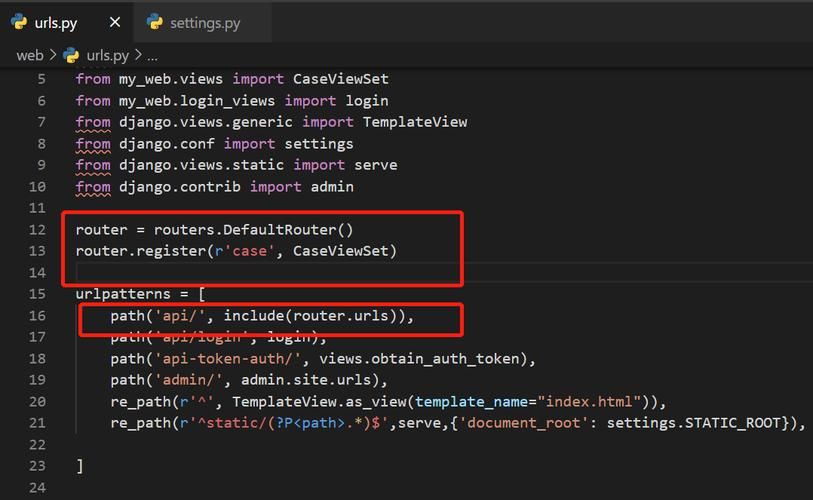Click 'router.register' on line 13

coord(141,251)
